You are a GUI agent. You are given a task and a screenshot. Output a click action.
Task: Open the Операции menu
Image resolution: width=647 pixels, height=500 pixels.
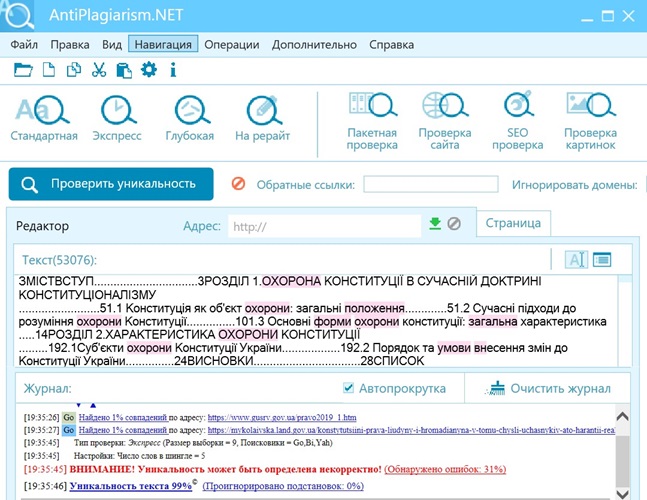[x=231, y=44]
